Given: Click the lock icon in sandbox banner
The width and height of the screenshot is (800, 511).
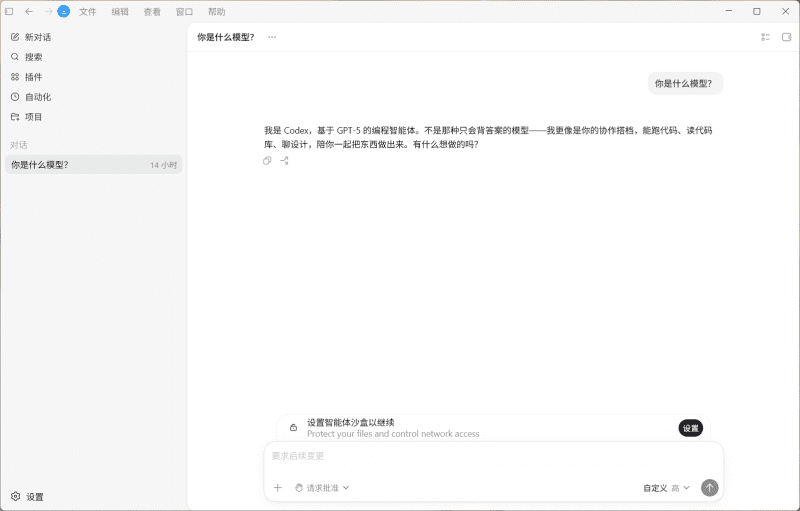Looking at the screenshot, I should tap(293, 427).
